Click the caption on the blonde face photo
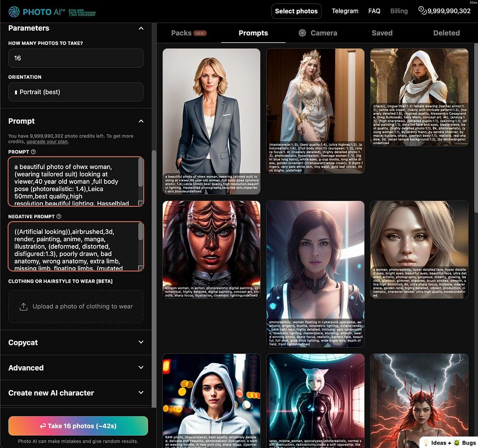Image resolution: width=478 pixels, height=448 pixels. pos(419,282)
